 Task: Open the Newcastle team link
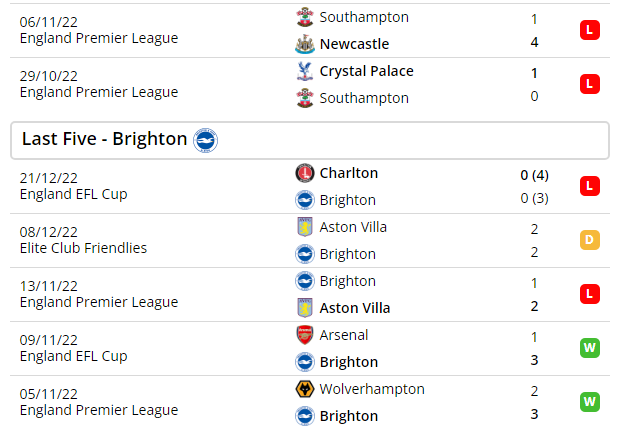tap(354, 44)
